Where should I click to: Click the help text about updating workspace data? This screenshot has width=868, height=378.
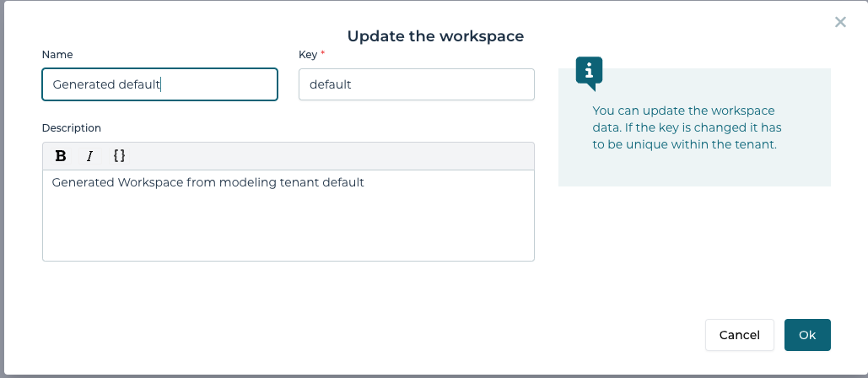(683, 127)
